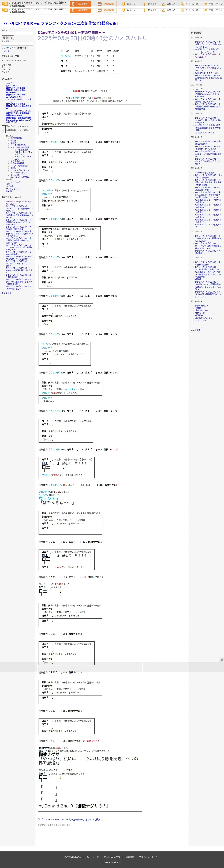Open 会議室 board link
Viewport: 224px width, 868px height.
tap(13, 143)
